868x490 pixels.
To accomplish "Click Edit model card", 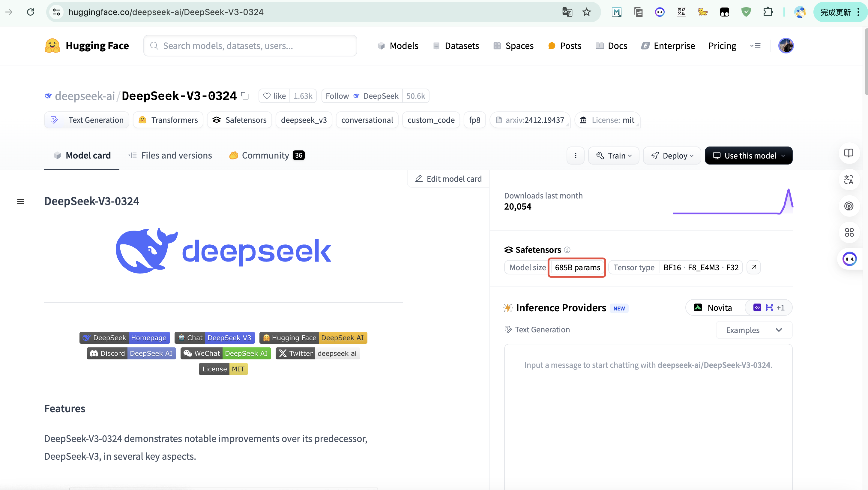I will click(448, 179).
